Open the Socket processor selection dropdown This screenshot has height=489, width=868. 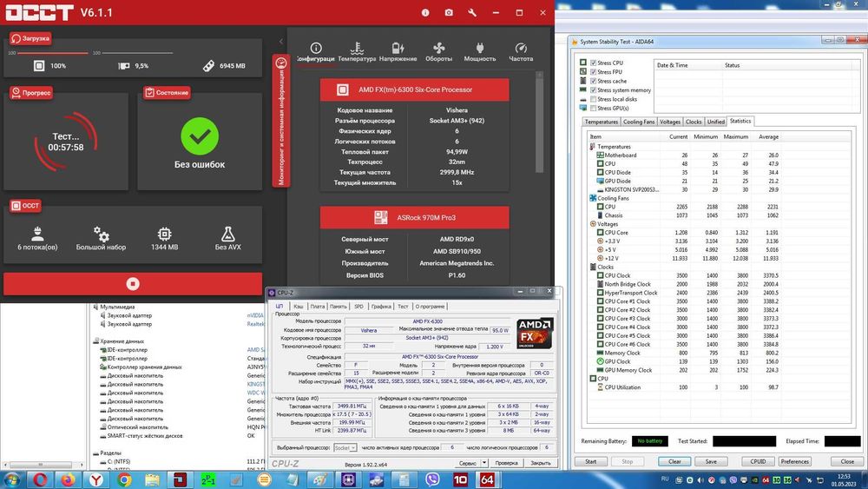tap(345, 447)
